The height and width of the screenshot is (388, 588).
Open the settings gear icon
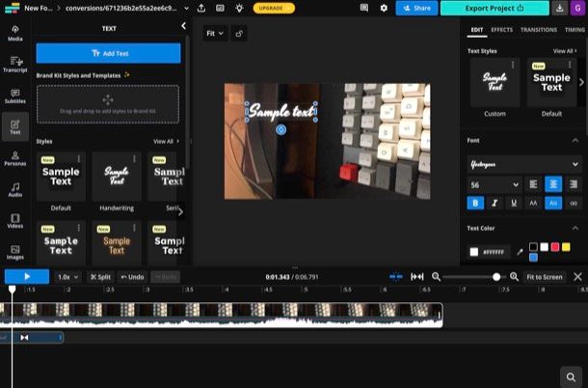tap(384, 8)
